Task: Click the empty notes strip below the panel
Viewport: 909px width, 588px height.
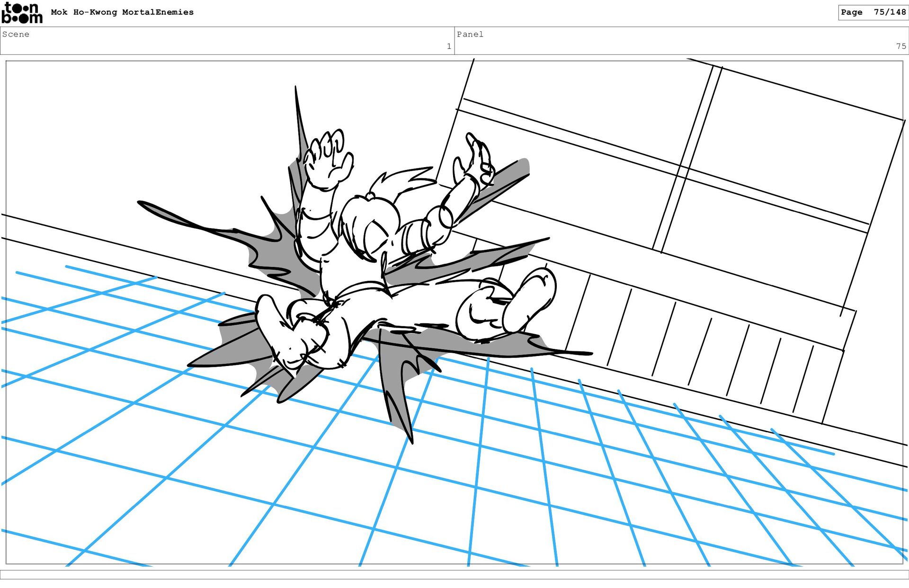Action: pos(454,574)
